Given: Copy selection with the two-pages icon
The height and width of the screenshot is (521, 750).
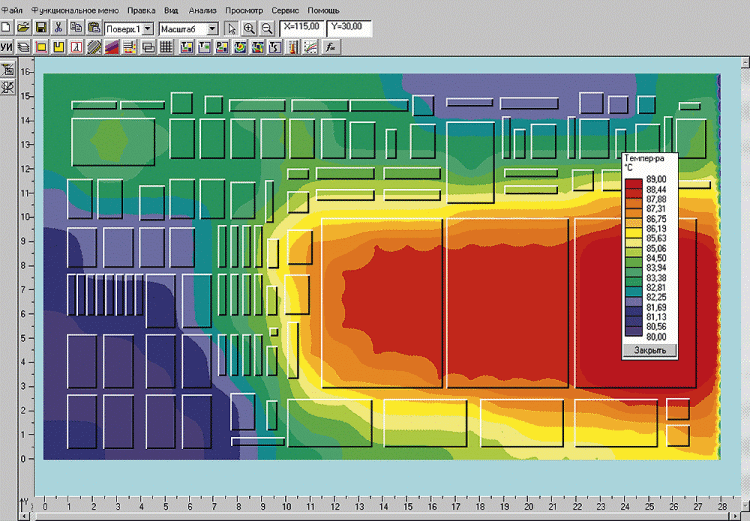Looking at the screenshot, I should coord(76,28).
